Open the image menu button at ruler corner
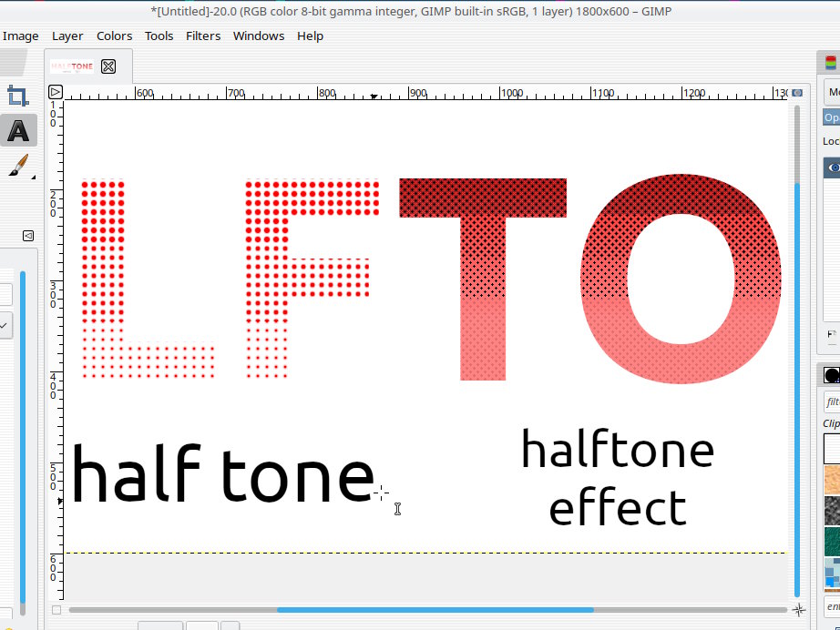The width and height of the screenshot is (840, 630). (x=56, y=92)
